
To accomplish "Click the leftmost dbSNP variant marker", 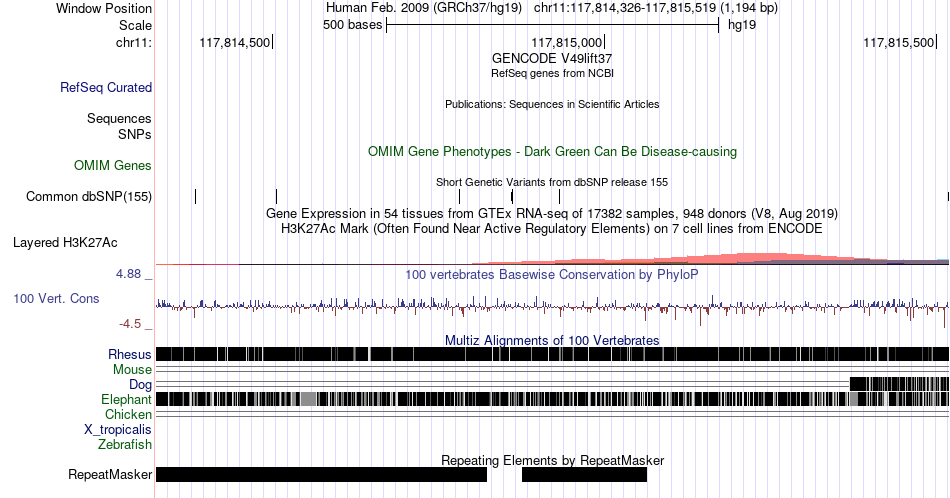I will tap(196, 196).
